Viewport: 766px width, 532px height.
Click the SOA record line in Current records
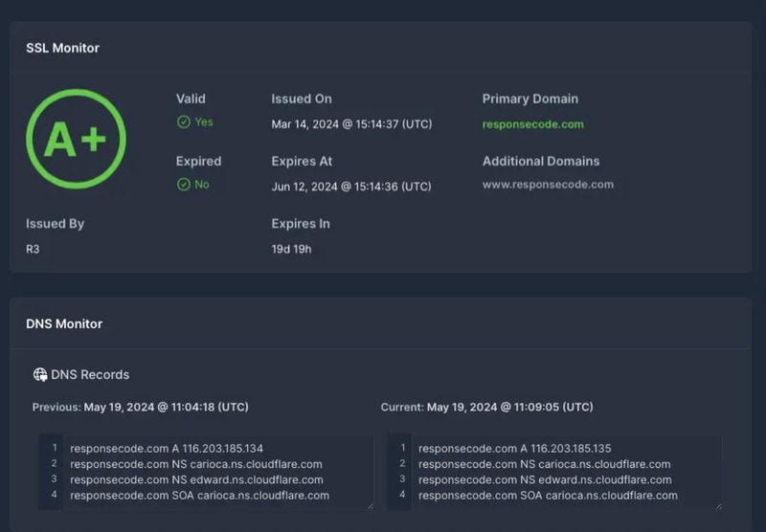pos(548,496)
